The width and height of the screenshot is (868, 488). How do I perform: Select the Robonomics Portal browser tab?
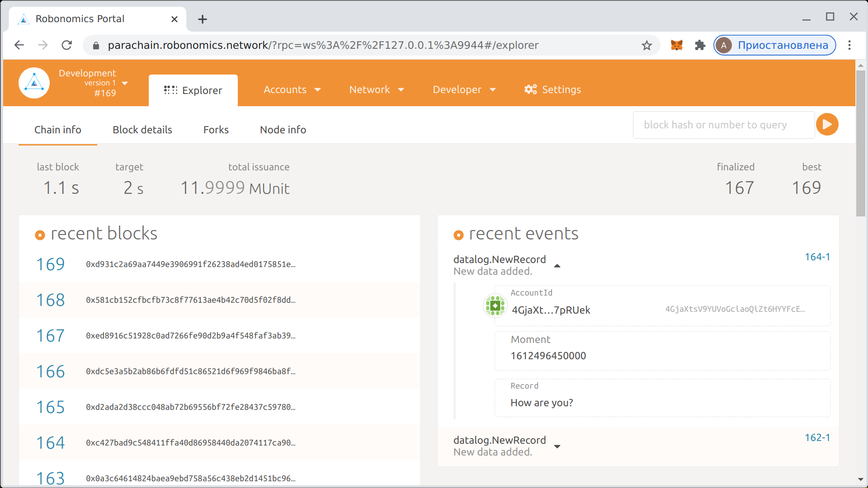click(98, 19)
